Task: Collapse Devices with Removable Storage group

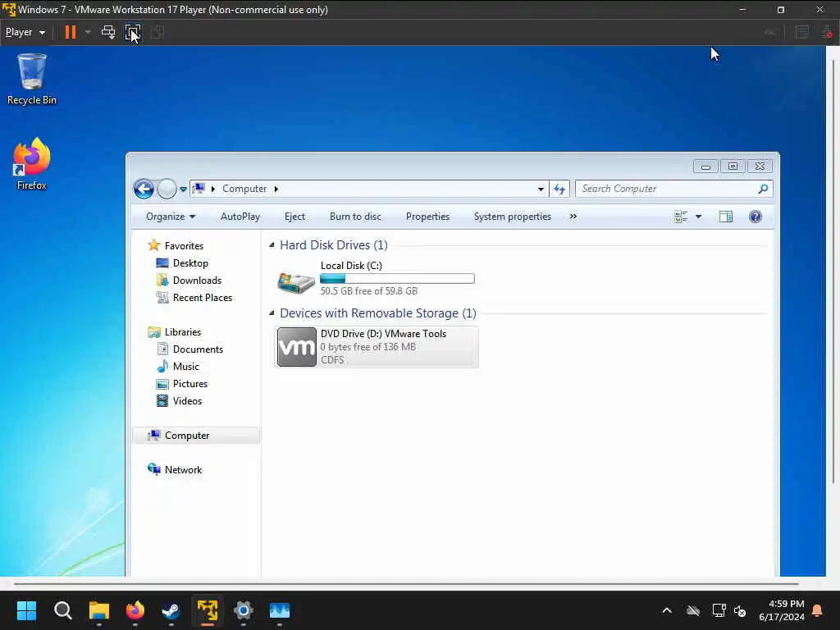Action: coord(272,313)
